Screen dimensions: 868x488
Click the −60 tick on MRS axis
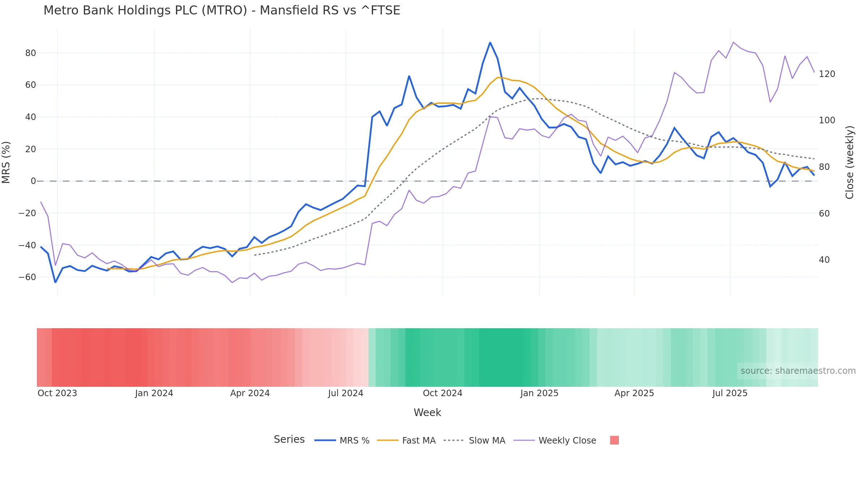[x=27, y=277]
